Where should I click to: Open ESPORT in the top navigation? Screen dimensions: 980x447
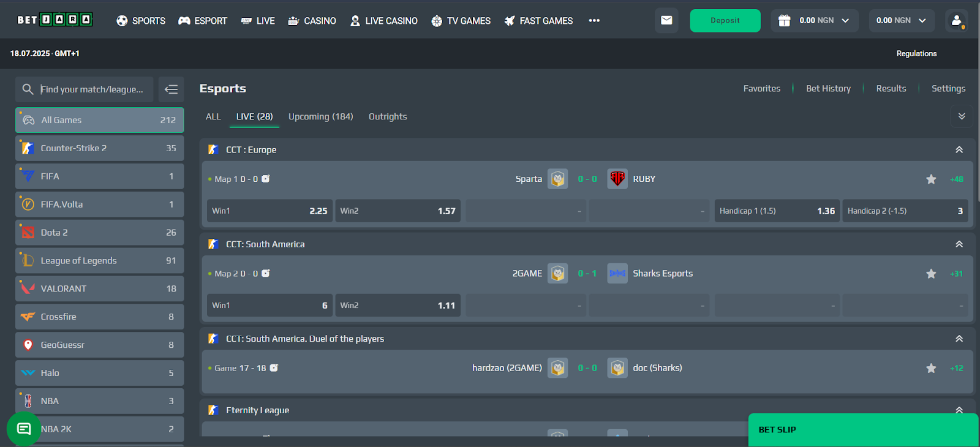coord(203,20)
